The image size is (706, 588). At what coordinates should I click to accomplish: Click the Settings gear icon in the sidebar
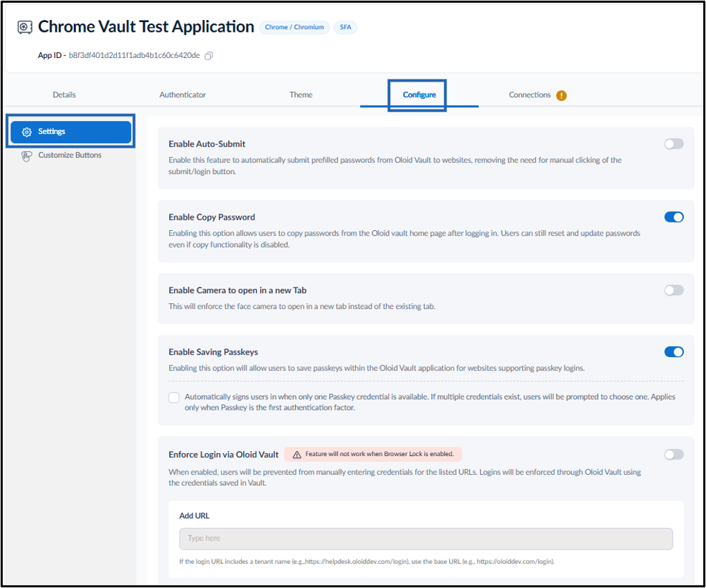pos(26,132)
